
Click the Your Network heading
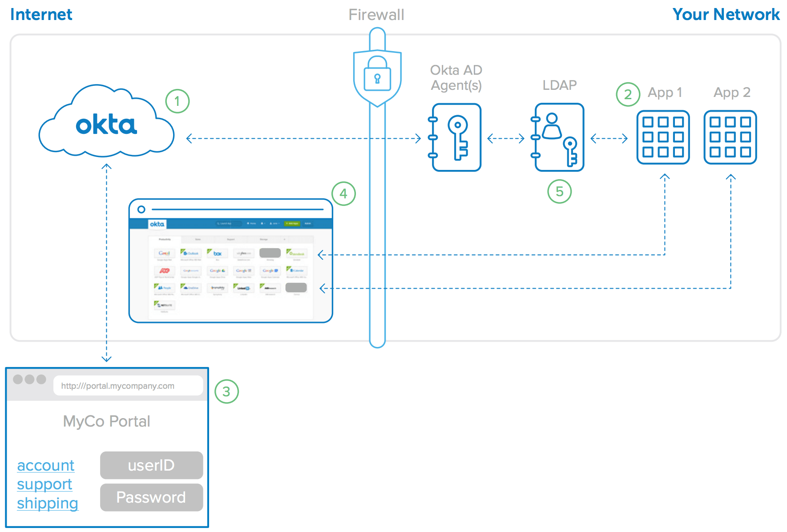(726, 15)
